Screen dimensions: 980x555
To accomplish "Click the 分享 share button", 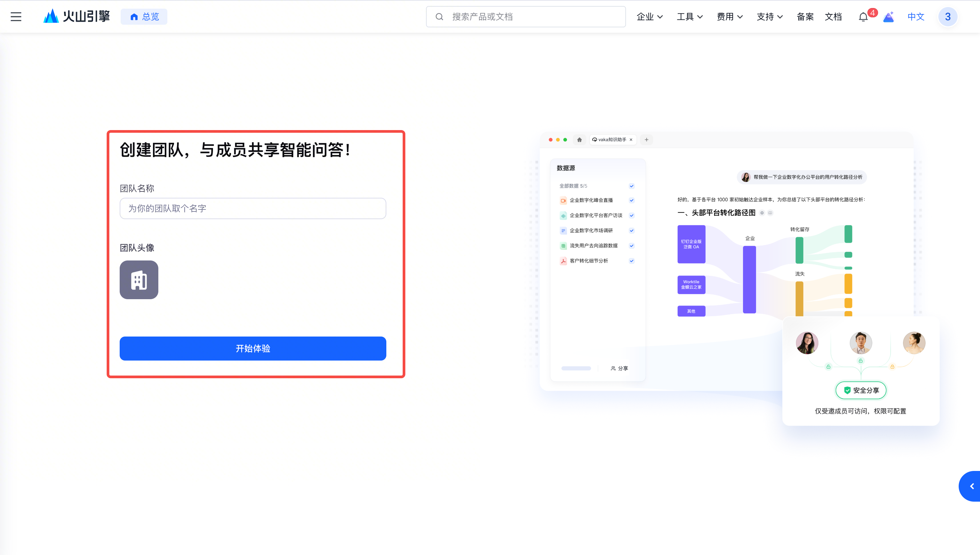I will (619, 368).
